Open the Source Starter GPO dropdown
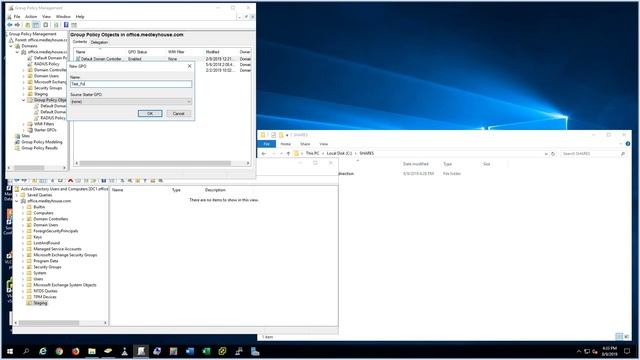Image resolution: width=640 pixels, height=360 pixels. pos(131,101)
